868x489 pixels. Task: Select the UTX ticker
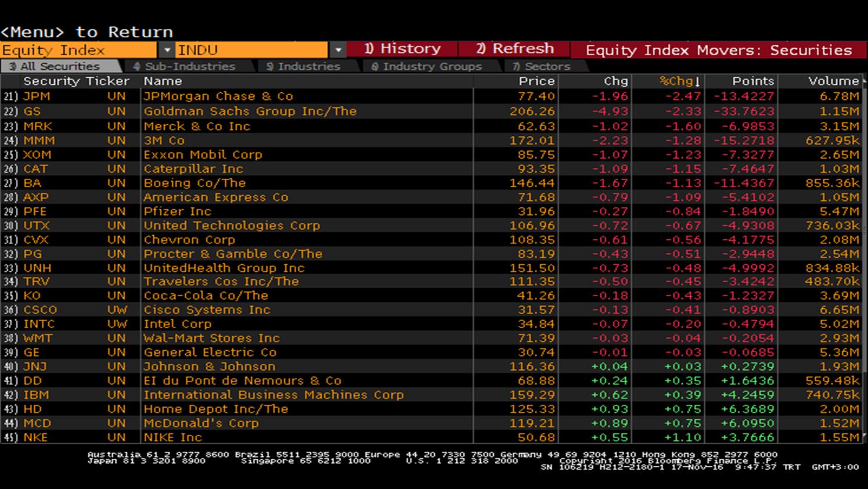click(36, 225)
